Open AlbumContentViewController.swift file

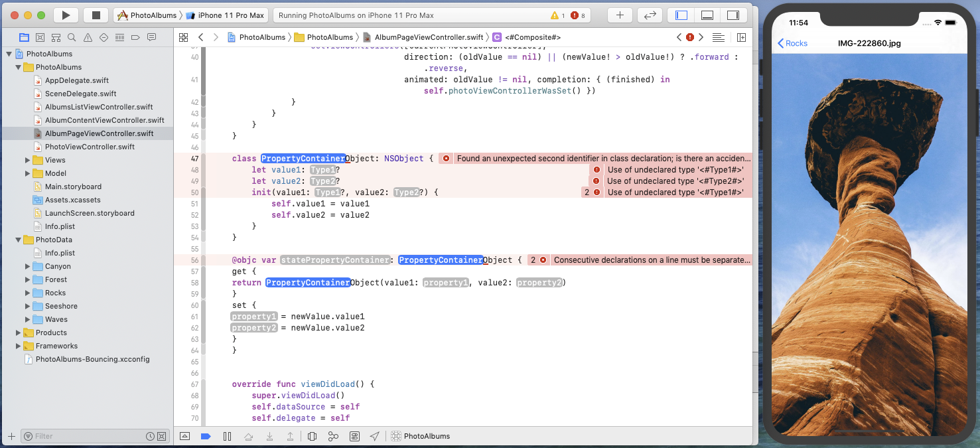tap(104, 120)
